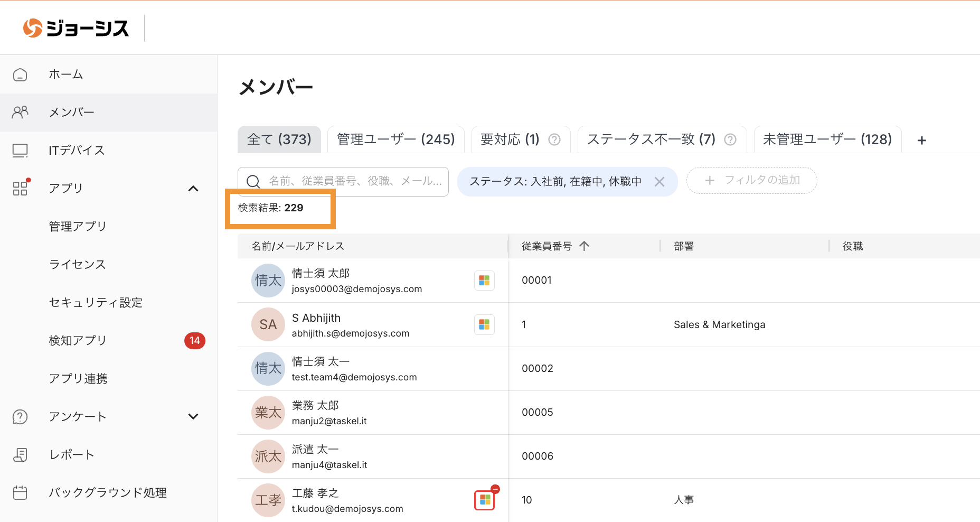This screenshot has width=980, height=522.
Task: Click the IT devices monitor icon
Action: click(x=20, y=151)
